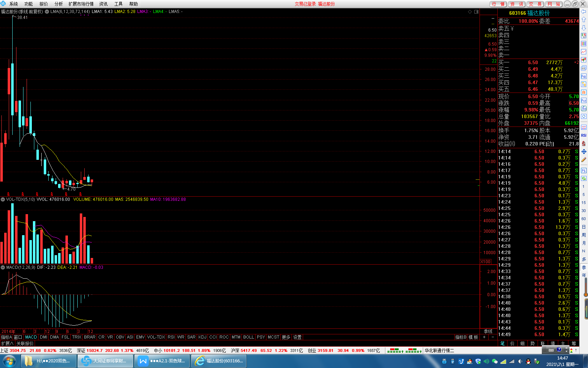Select the 5-minute period button
This screenshot has height=368, width=588.
coord(583,195)
